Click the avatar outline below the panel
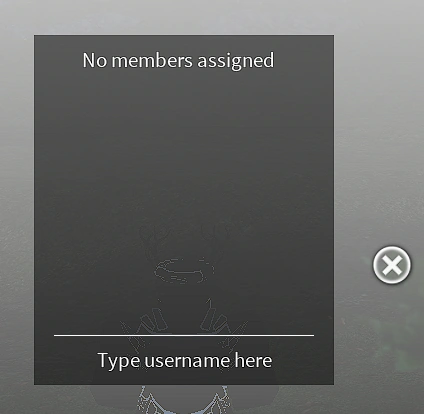The width and height of the screenshot is (424, 414). (x=184, y=399)
